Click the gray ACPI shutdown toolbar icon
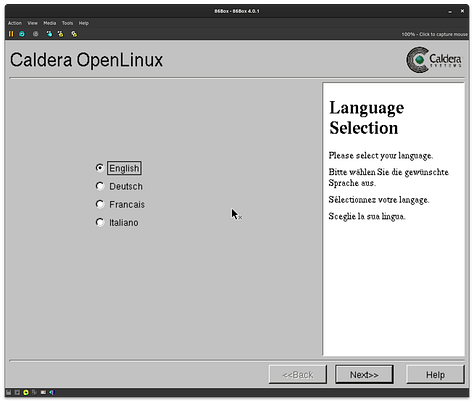Viewport: 474px width, 403px height. pos(35,34)
